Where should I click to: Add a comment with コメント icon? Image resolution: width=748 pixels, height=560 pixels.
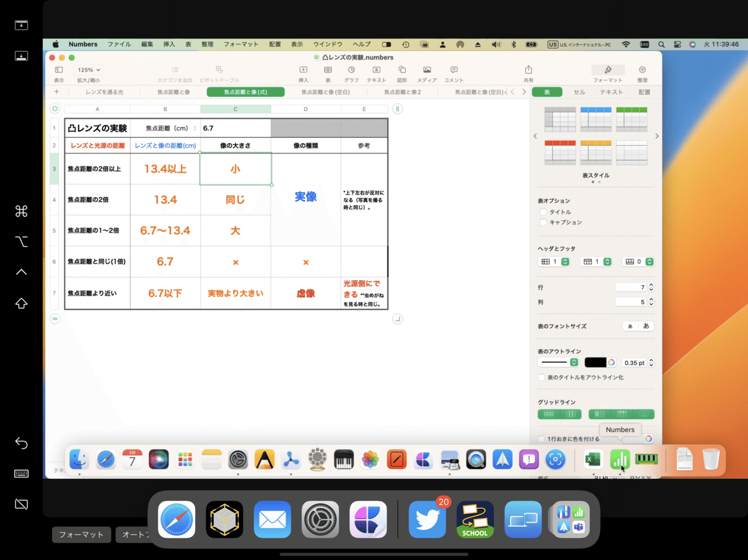point(453,70)
